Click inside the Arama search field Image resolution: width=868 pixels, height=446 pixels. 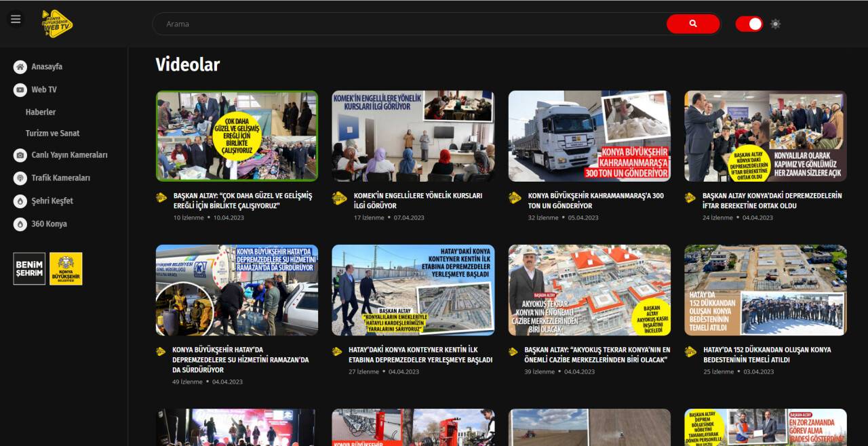pos(407,23)
